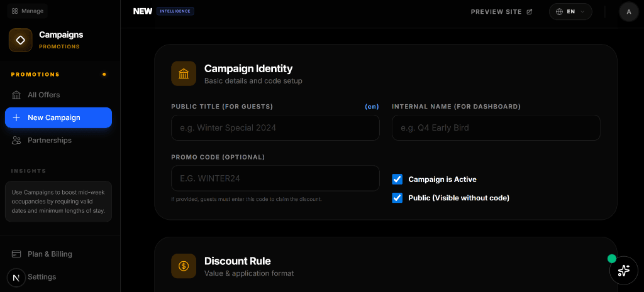Image resolution: width=644 pixels, height=292 pixels.
Task: Click the external link icon beside Preview Site
Action: tap(530, 12)
